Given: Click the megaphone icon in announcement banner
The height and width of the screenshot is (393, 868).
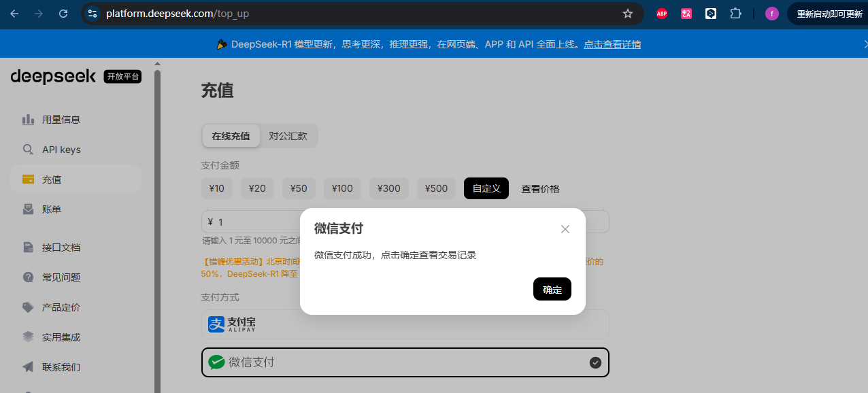Looking at the screenshot, I should click(222, 44).
